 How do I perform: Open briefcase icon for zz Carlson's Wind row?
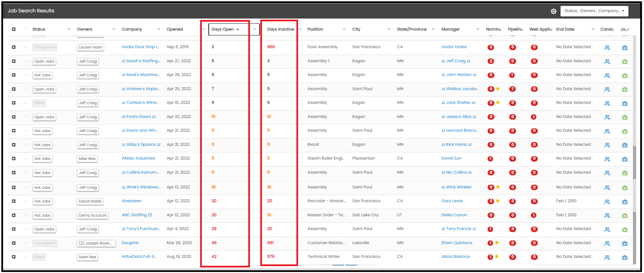tap(625, 103)
